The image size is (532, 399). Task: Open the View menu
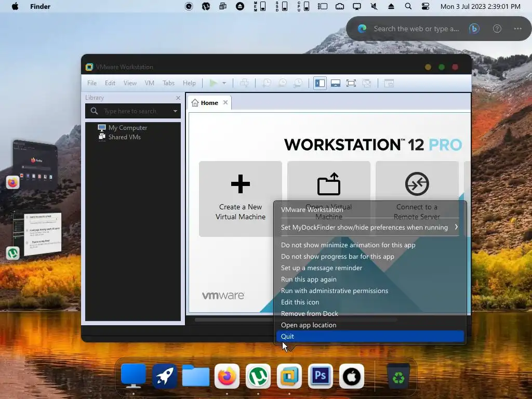click(130, 83)
